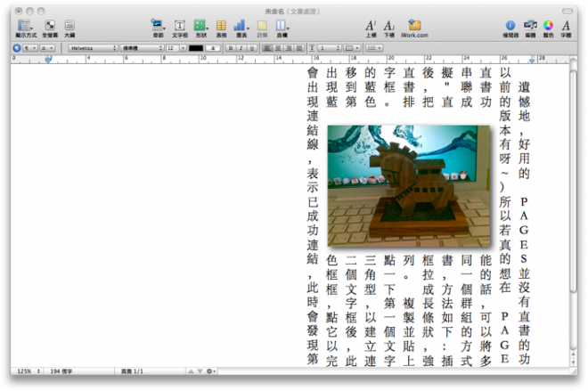Screen dimensions: 588x391
Task: Expand the 標準體 typeface style dropdown
Action: pyautogui.click(x=143, y=47)
